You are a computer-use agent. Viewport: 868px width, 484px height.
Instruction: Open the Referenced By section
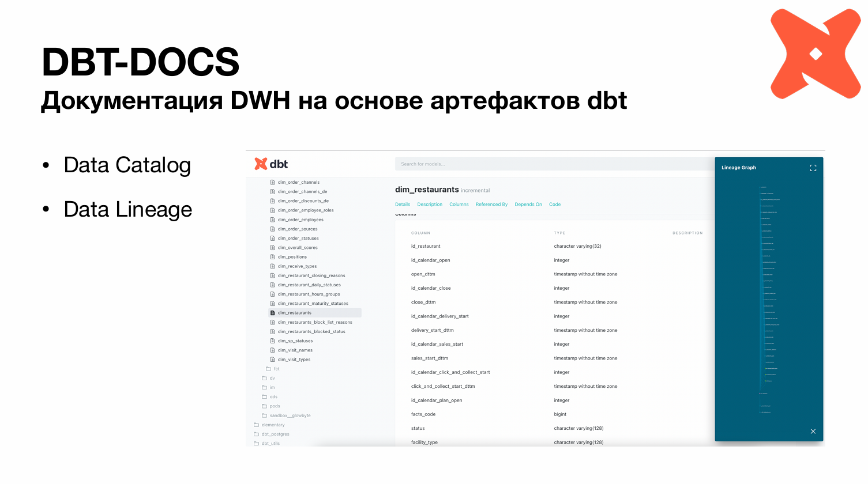point(491,205)
